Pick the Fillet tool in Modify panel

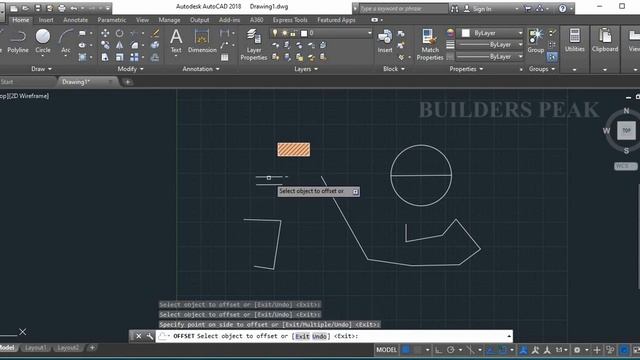(x=134, y=45)
